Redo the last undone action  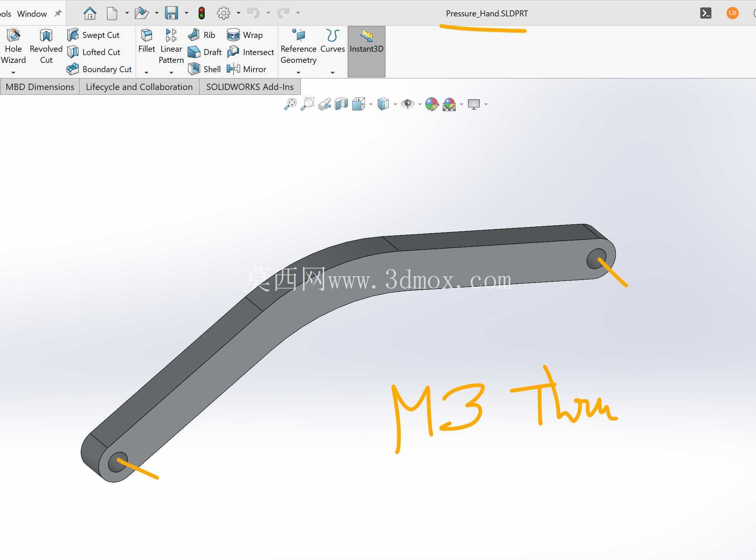283,13
